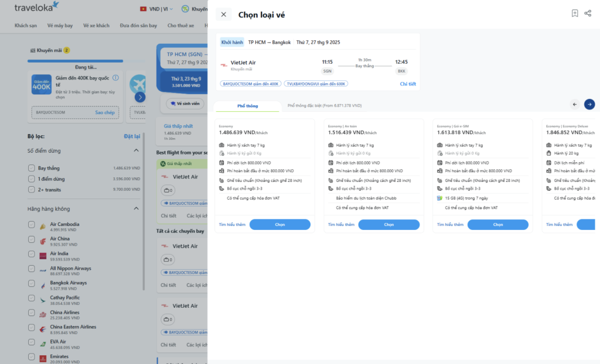
Task: Switch to Phổ thông đặc biệt tab
Action: [x=324, y=105]
